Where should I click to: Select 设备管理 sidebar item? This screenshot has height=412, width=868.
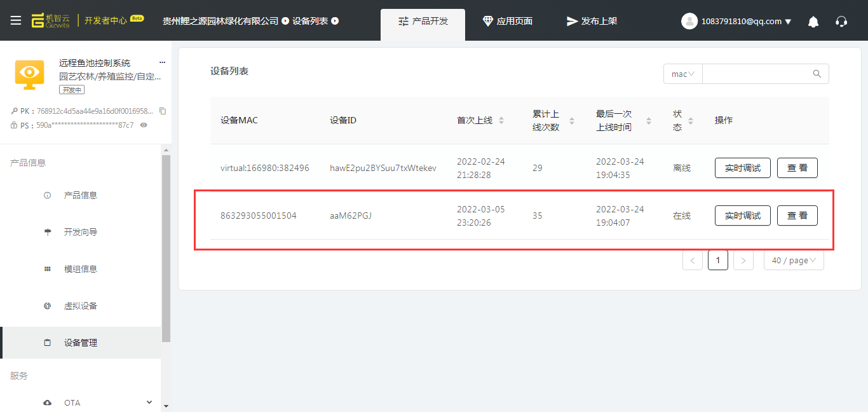81,343
